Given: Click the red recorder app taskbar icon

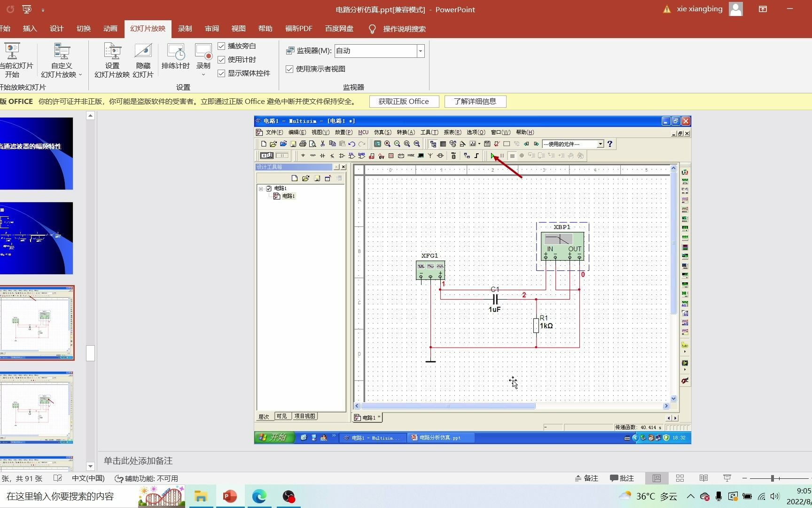Looking at the screenshot, I should pyautogui.click(x=289, y=496).
